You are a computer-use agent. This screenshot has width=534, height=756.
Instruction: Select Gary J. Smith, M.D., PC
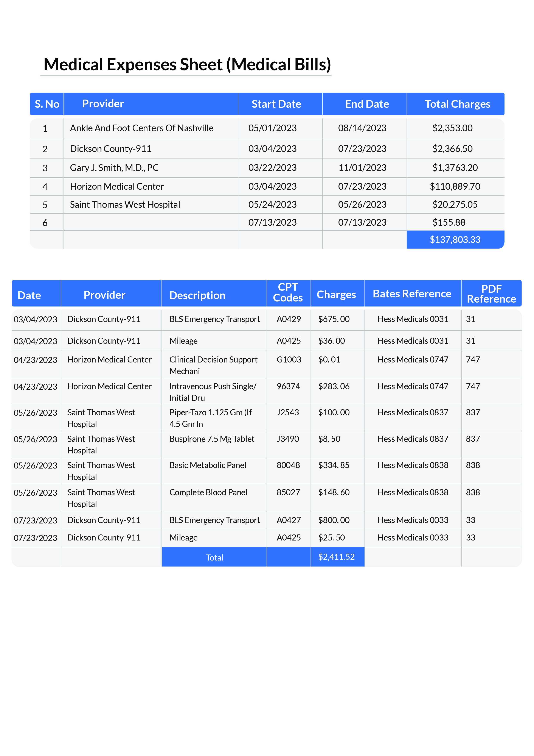[114, 168]
